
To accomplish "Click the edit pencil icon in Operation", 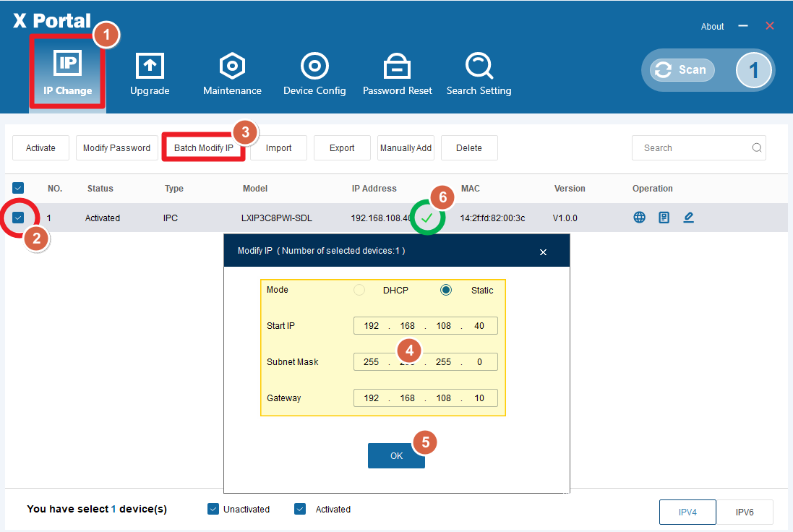I will click(x=688, y=218).
